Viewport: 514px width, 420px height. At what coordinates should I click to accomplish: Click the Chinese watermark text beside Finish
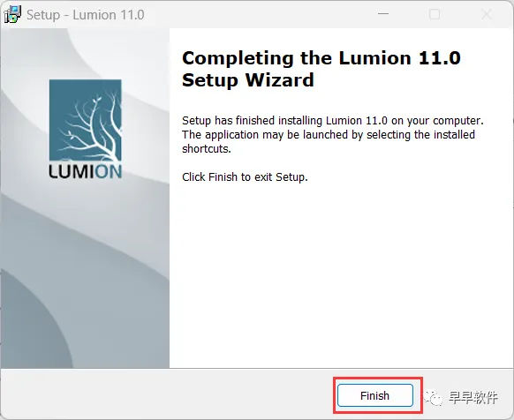pyautogui.click(x=473, y=397)
